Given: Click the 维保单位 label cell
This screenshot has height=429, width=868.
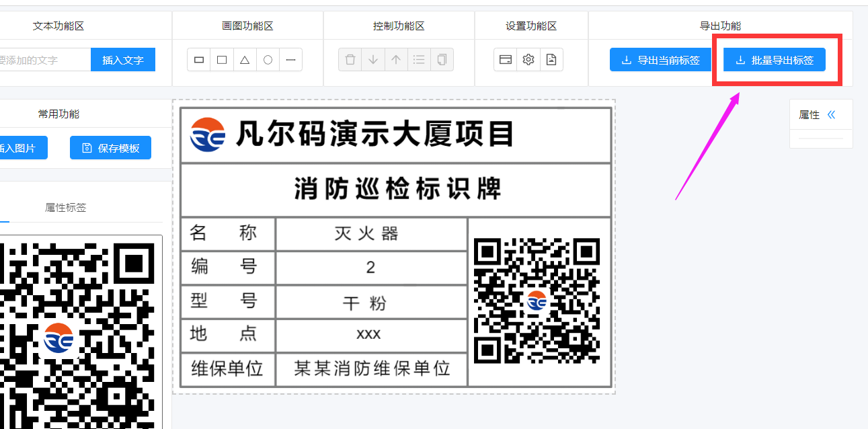Looking at the screenshot, I should click(228, 368).
